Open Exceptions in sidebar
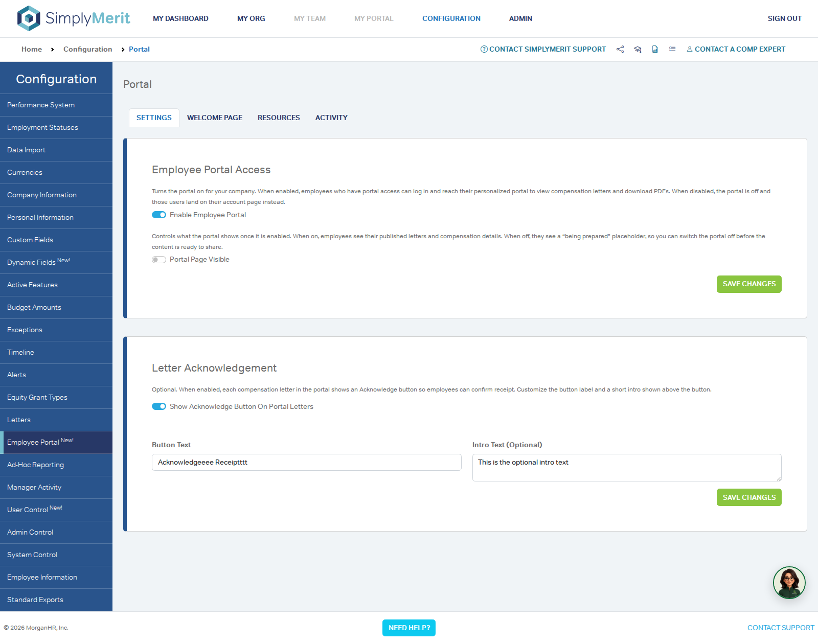 coord(56,330)
